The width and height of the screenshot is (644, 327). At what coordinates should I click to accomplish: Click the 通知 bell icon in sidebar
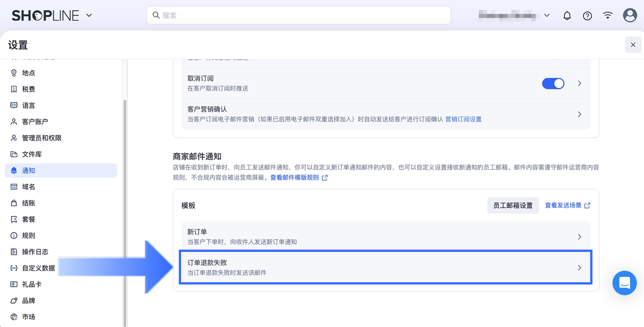click(x=14, y=170)
